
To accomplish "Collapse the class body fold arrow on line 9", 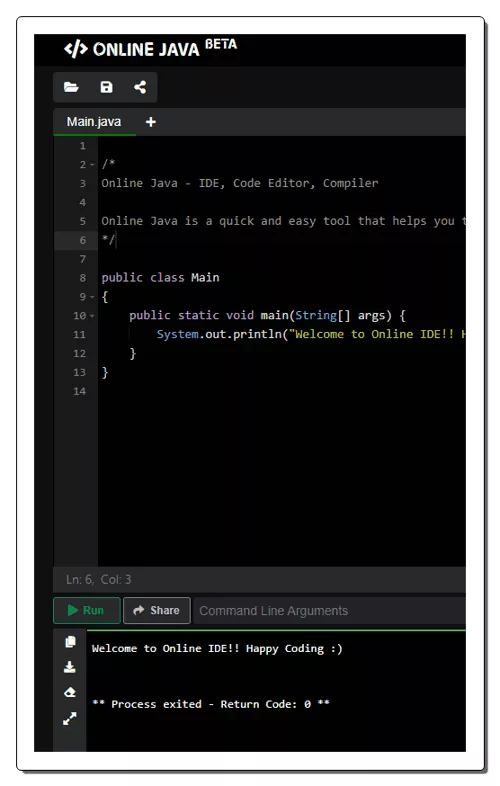I will 92,297.
